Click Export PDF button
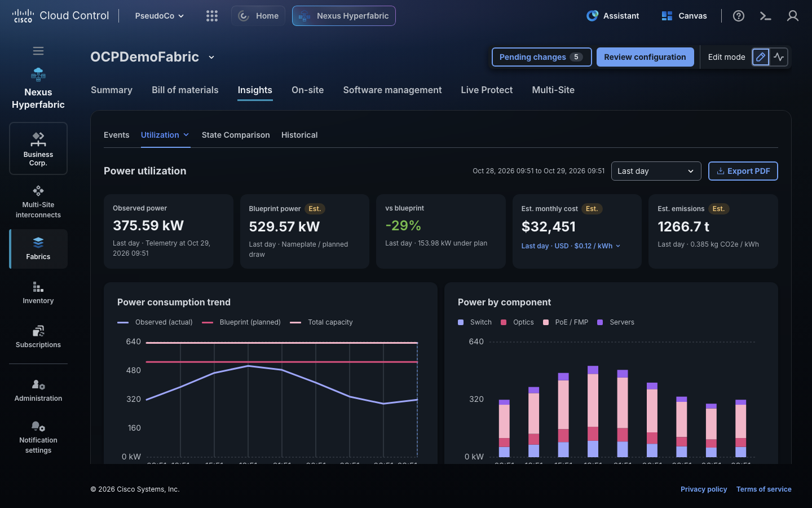The image size is (812, 508). point(743,171)
